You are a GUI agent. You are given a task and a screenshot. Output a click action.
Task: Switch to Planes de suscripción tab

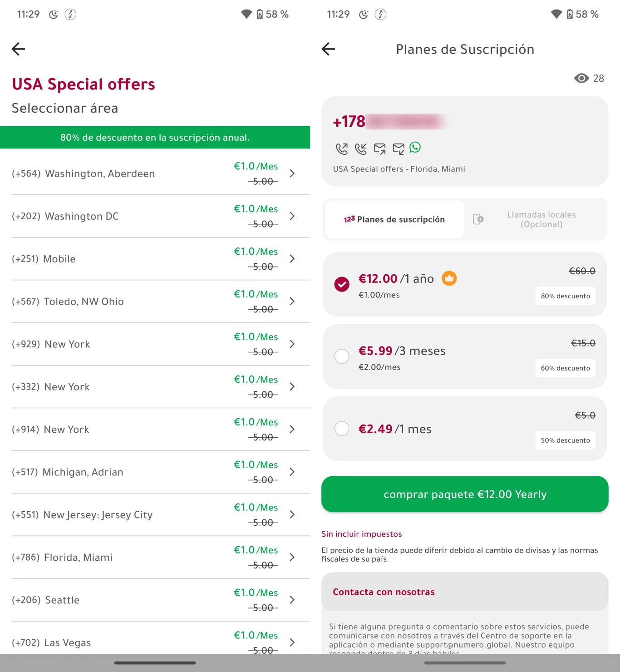(394, 219)
